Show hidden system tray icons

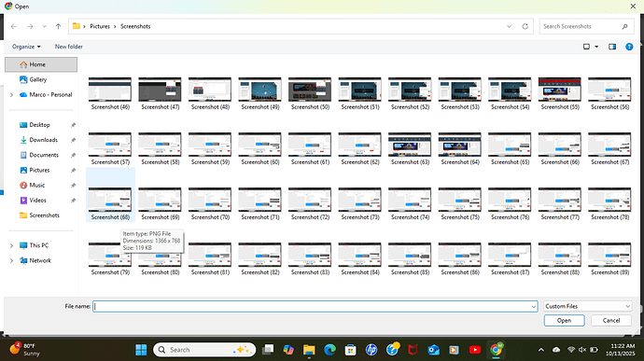pos(541,350)
